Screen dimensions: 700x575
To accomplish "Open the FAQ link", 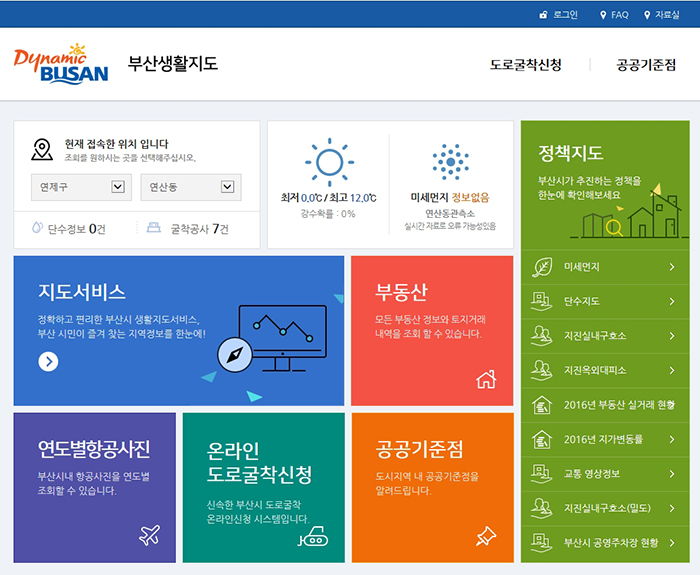I will (x=613, y=15).
